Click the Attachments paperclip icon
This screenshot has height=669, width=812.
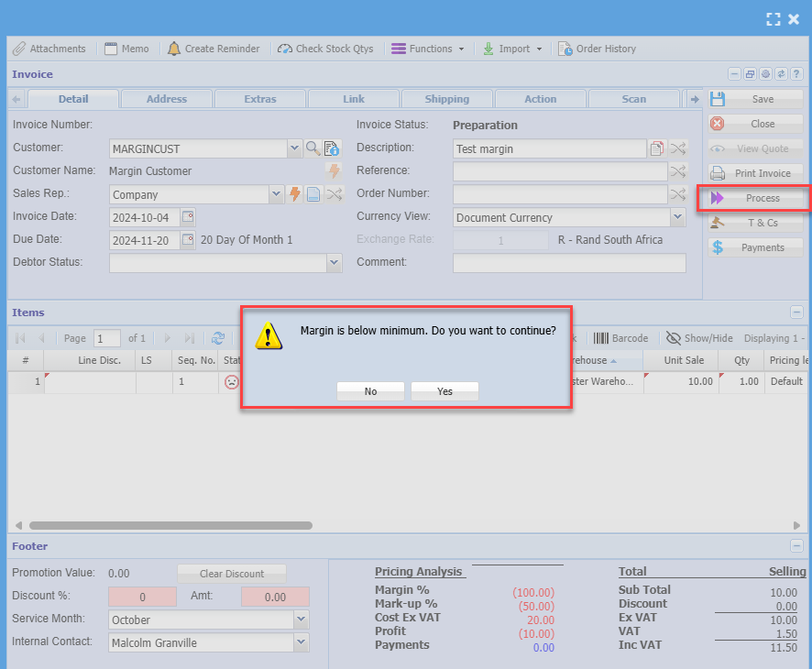pos(19,49)
